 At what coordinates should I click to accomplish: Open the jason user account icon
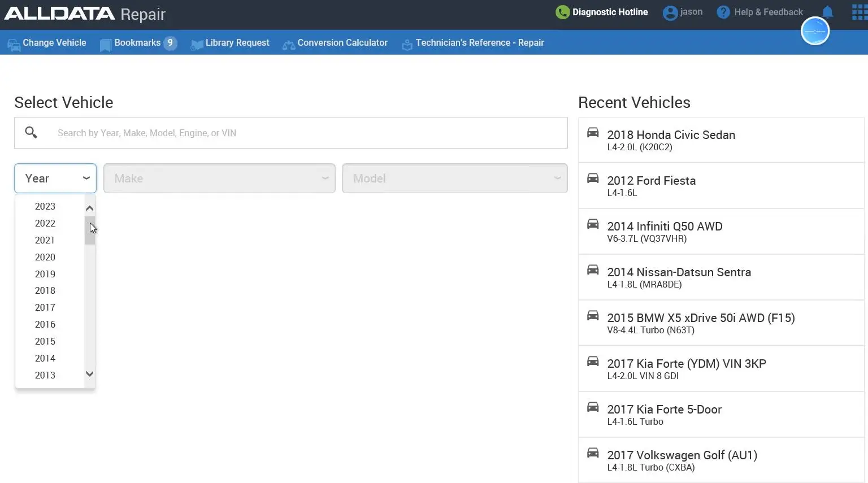[x=670, y=13]
